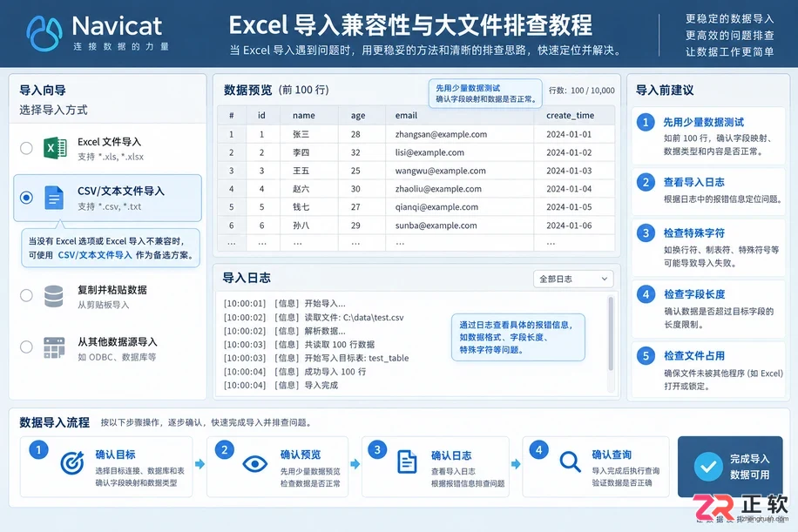
Task: Open the 全部日志 filter dropdown
Action: point(573,279)
